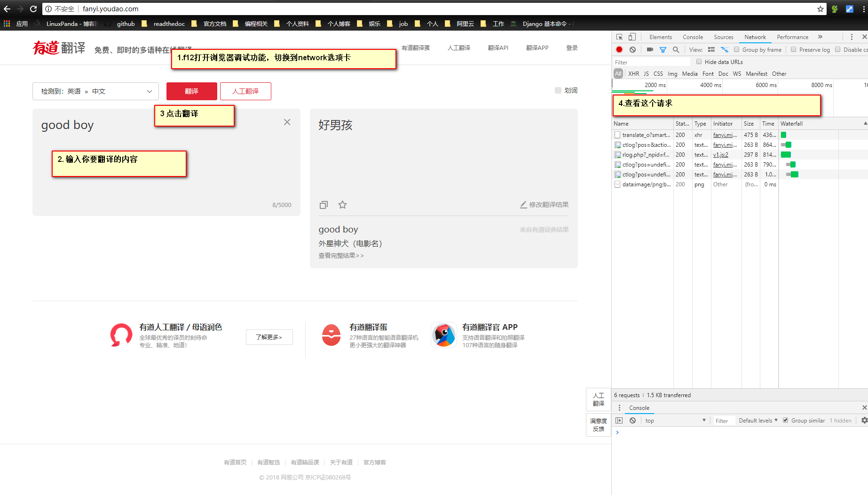The height and width of the screenshot is (495, 868).
Task: Filter requests by XHR type
Action: click(x=633, y=73)
